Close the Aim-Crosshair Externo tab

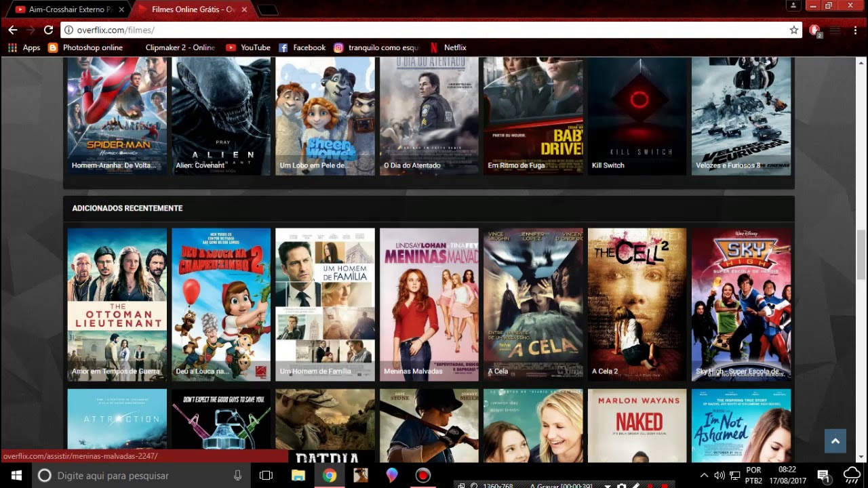[120, 9]
